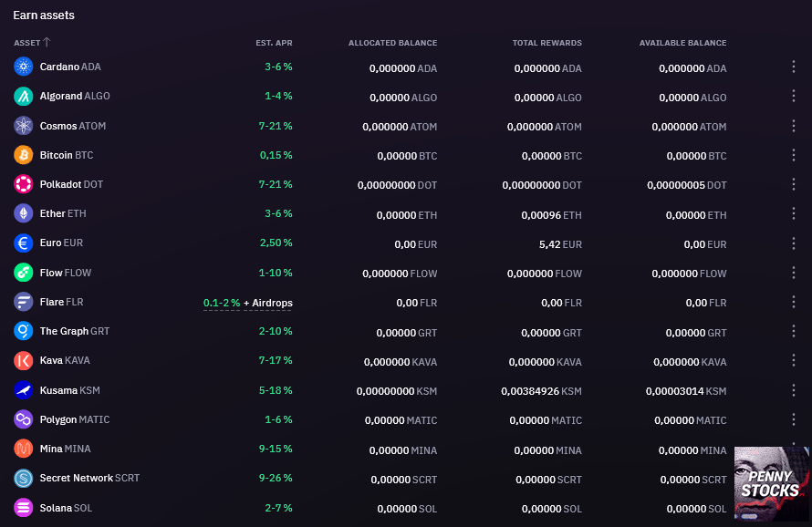Click the Secret Network SCRT icon
This screenshot has width=812, height=527.
(22, 478)
